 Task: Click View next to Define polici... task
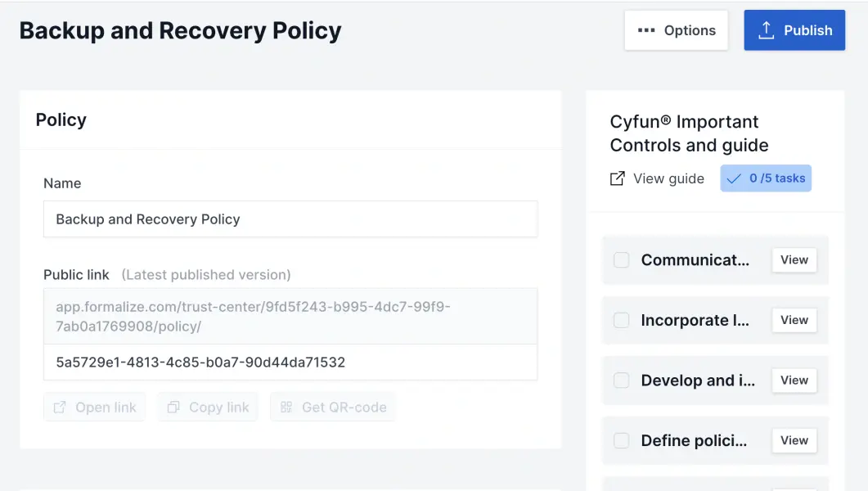tap(794, 440)
